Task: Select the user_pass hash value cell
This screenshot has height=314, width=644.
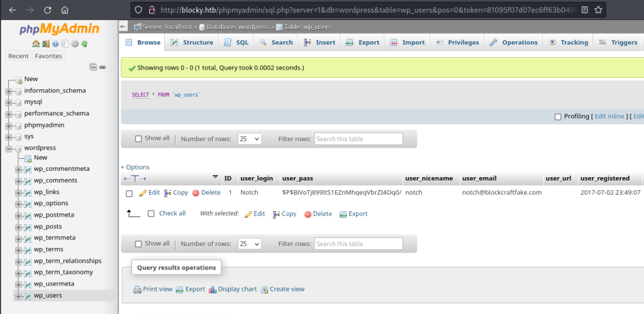Action: pos(341,192)
